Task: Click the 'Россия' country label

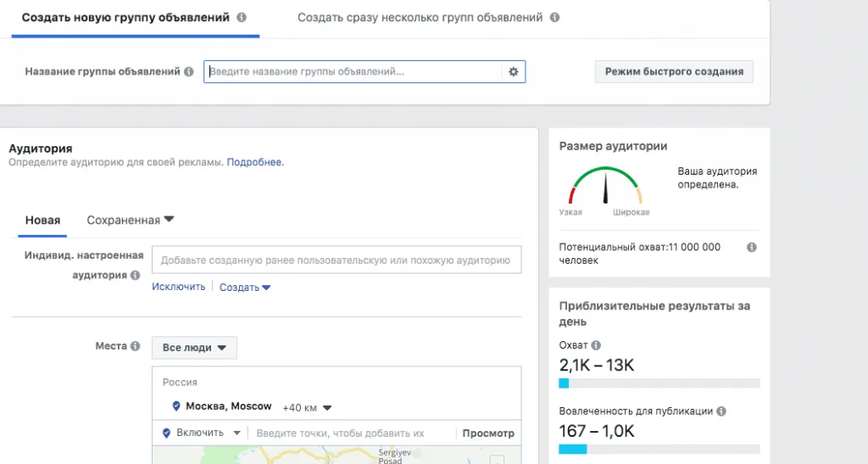Action: click(180, 382)
